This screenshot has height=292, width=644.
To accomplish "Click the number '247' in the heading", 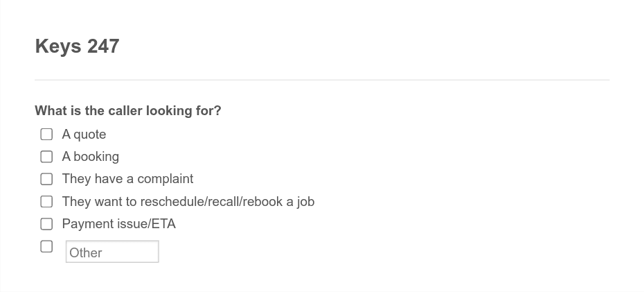I will [103, 46].
